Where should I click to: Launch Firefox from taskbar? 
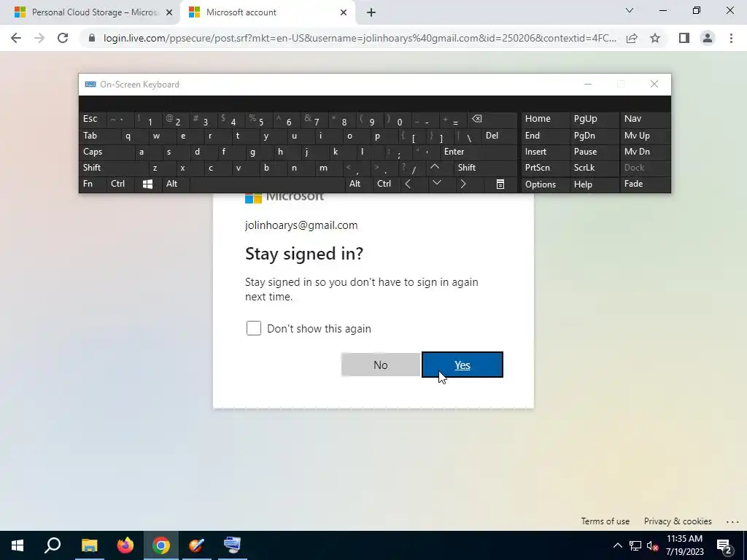tap(125, 545)
